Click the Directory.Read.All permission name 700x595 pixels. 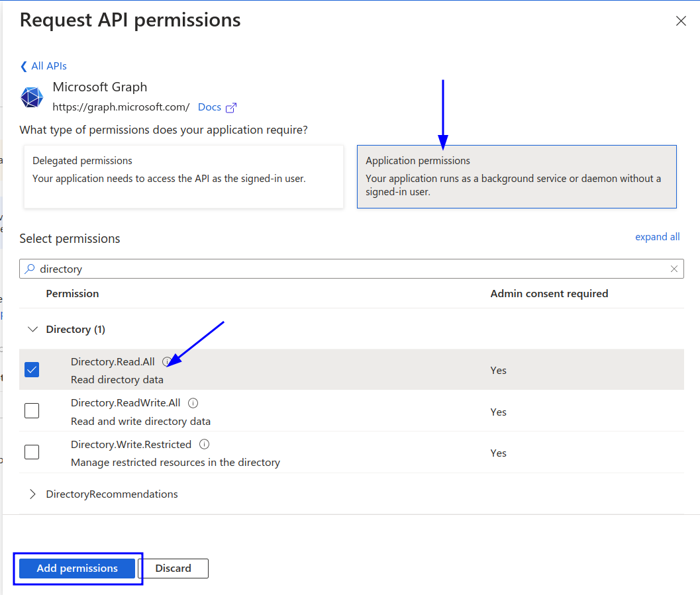click(x=113, y=362)
